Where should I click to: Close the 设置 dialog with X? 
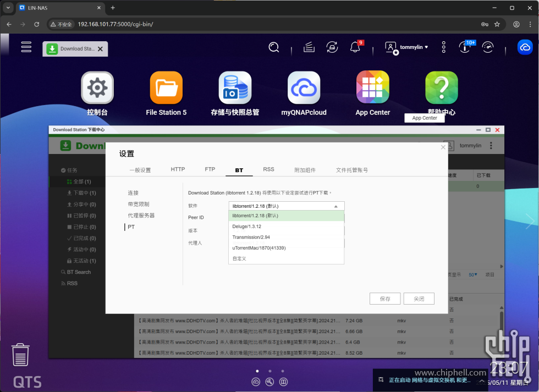[x=443, y=147]
